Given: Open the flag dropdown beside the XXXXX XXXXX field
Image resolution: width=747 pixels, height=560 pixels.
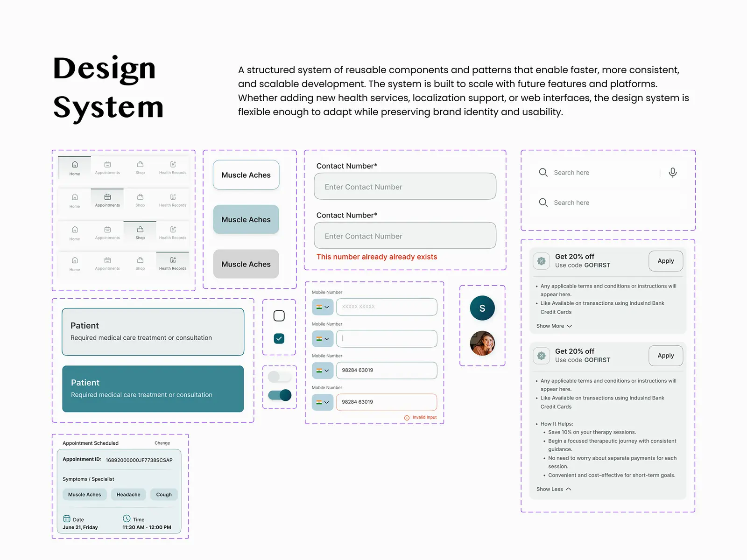Looking at the screenshot, I should tap(323, 307).
